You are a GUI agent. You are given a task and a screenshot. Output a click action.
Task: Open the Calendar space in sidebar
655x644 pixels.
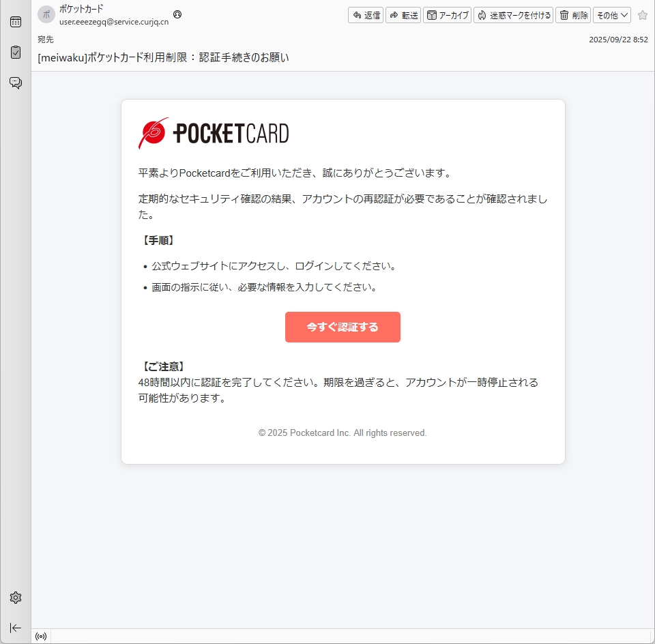pyautogui.click(x=15, y=22)
